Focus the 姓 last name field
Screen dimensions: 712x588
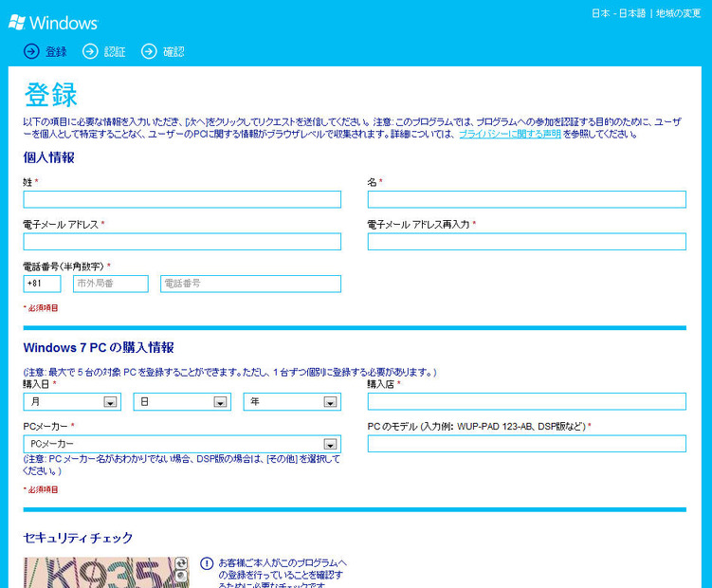[x=182, y=199]
